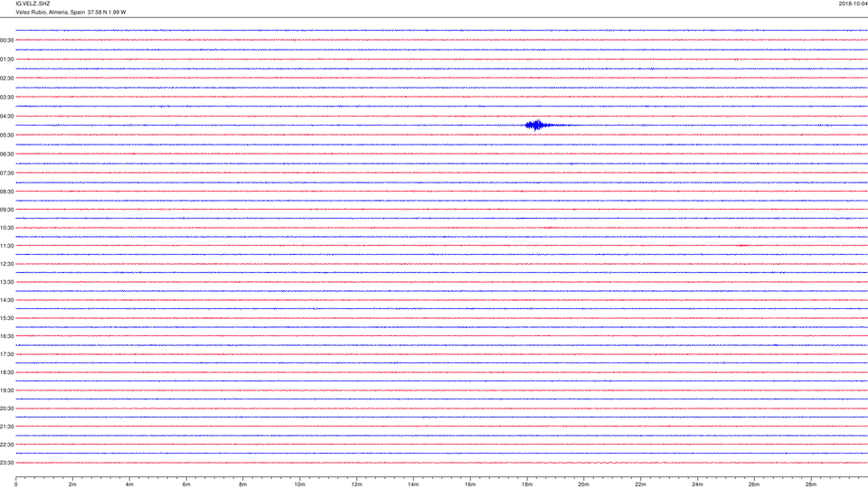
Task: Select the 15:30 time label
Action: [6, 318]
